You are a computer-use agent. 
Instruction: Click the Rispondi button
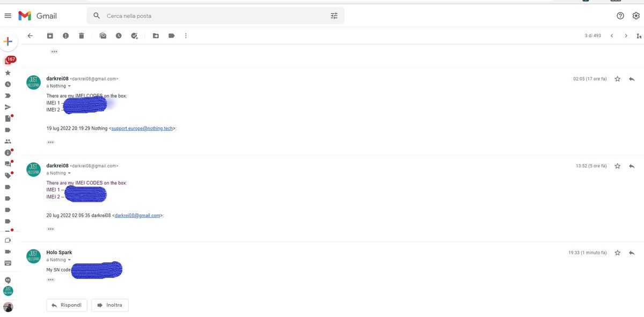(67, 305)
